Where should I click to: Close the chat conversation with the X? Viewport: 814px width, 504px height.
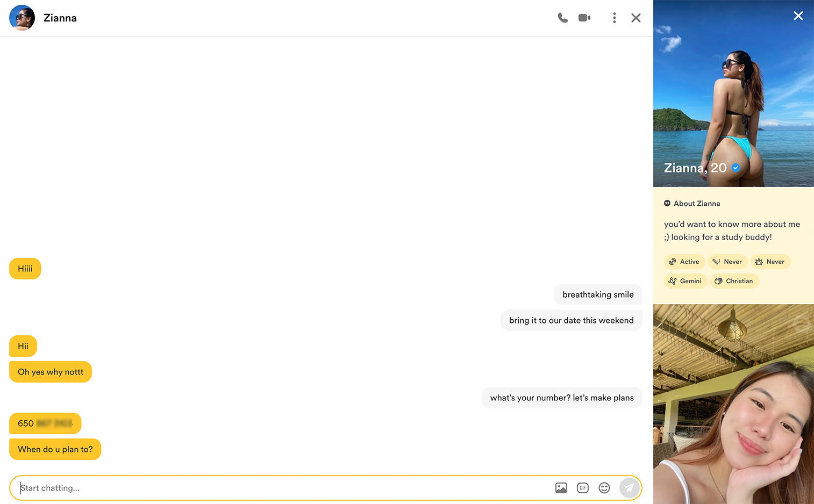coord(636,18)
